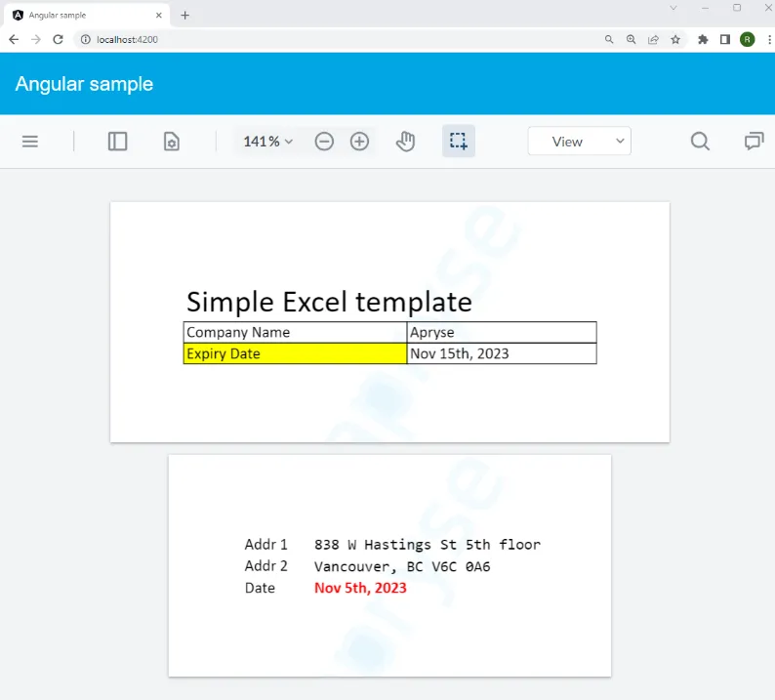Open the tab search chevron
The height and width of the screenshot is (700, 775).
point(673,8)
